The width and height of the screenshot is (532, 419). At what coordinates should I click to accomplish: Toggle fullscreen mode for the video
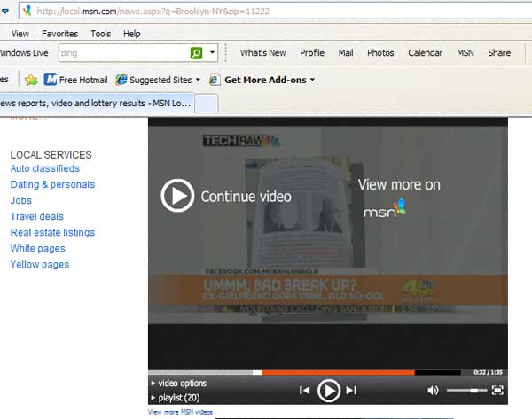(497, 390)
